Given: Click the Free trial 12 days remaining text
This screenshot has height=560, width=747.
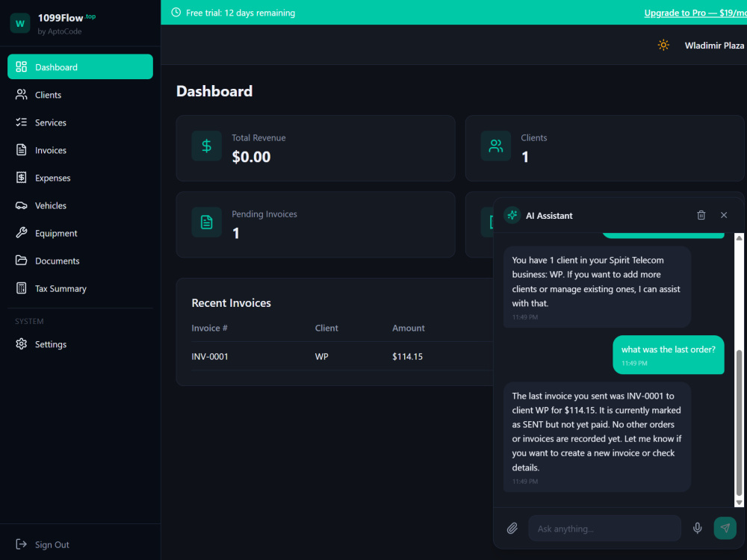Looking at the screenshot, I should click(x=240, y=13).
